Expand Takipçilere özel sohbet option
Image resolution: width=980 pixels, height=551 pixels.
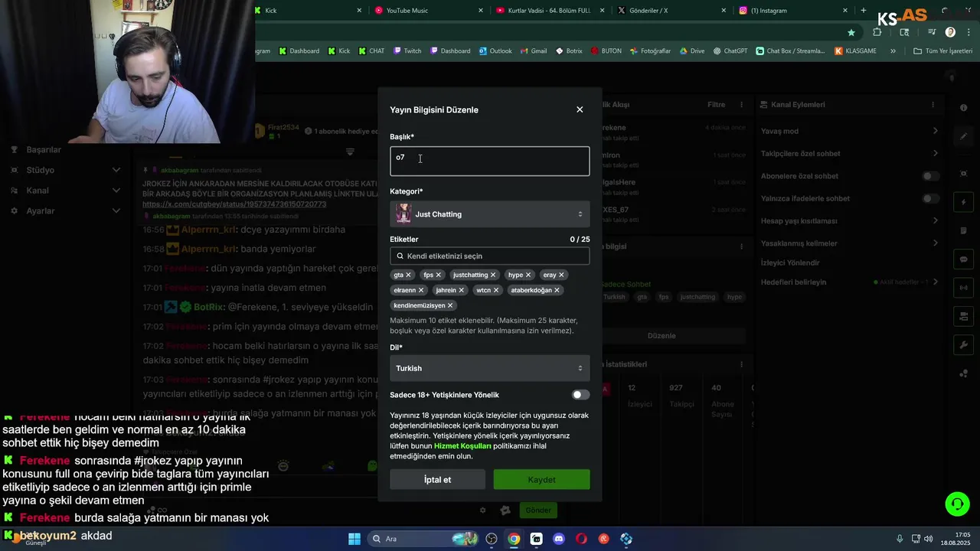(935, 153)
